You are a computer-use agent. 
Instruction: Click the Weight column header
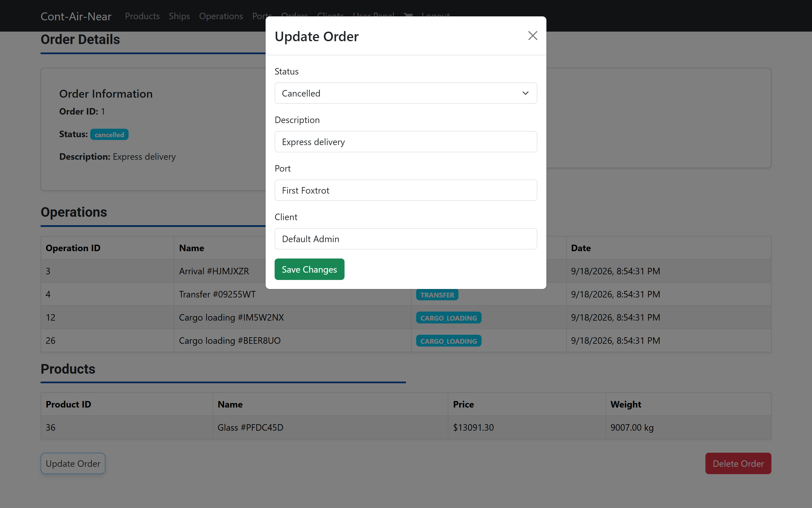coord(688,404)
